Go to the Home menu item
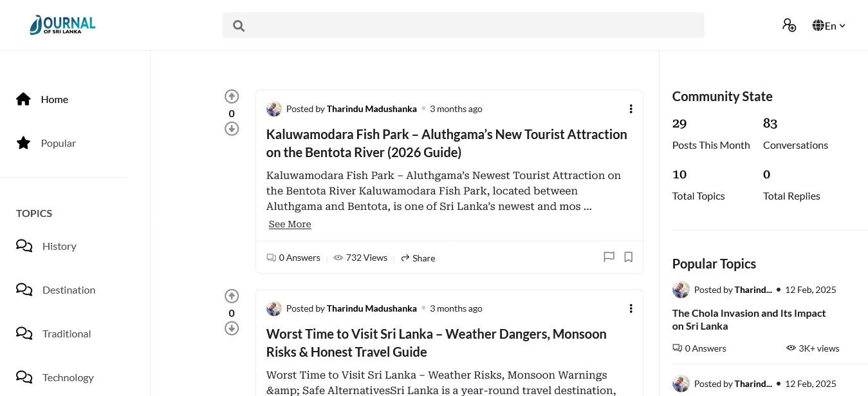The image size is (868, 396). 54,99
